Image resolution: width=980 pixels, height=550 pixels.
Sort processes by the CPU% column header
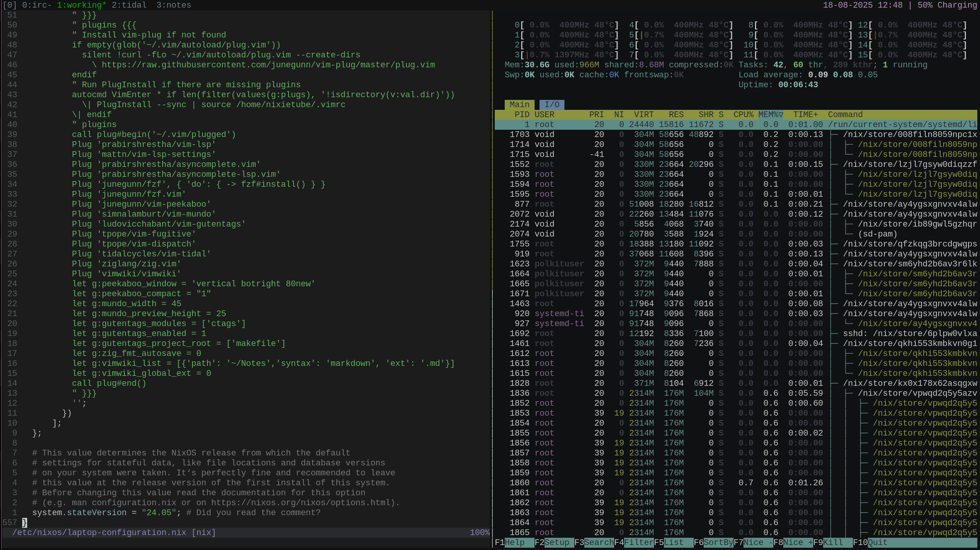click(x=744, y=114)
